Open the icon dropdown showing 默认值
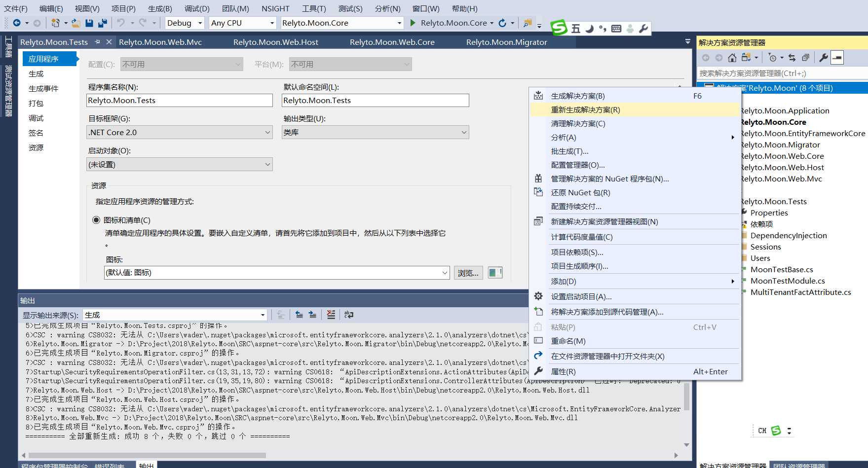Viewport: 868px width, 468px height. click(277, 273)
